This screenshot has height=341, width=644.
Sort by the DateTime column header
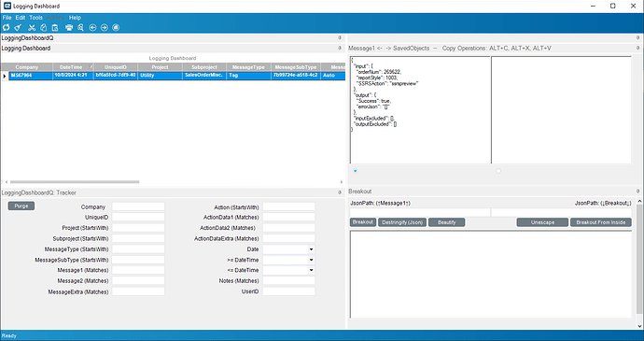tap(73, 67)
